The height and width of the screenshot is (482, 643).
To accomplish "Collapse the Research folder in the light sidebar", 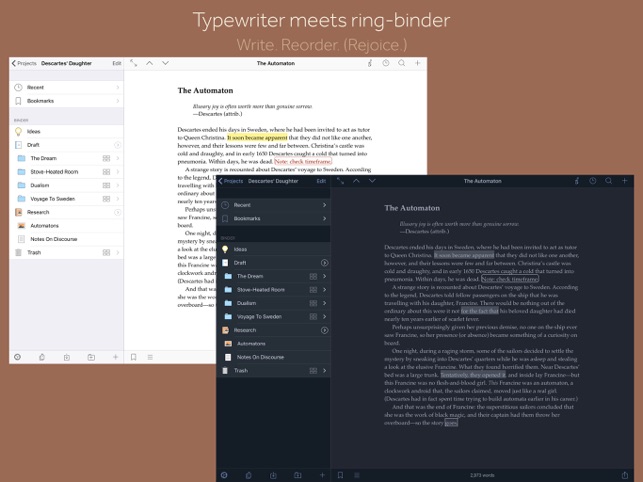I will (117, 212).
